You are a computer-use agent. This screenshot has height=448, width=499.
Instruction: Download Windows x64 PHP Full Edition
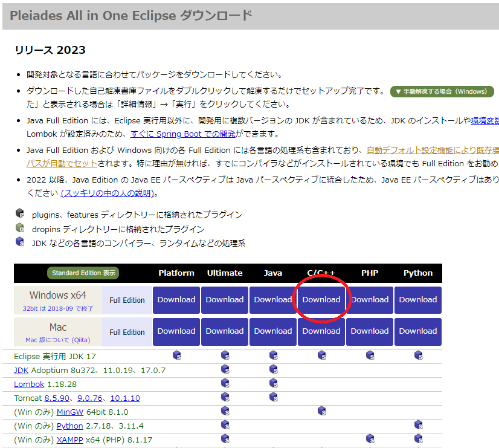click(x=370, y=300)
